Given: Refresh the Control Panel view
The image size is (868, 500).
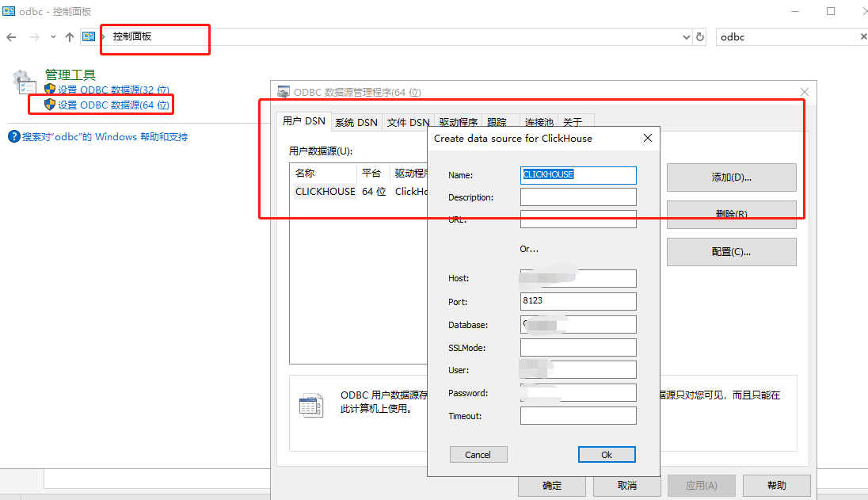Looking at the screenshot, I should [x=700, y=37].
